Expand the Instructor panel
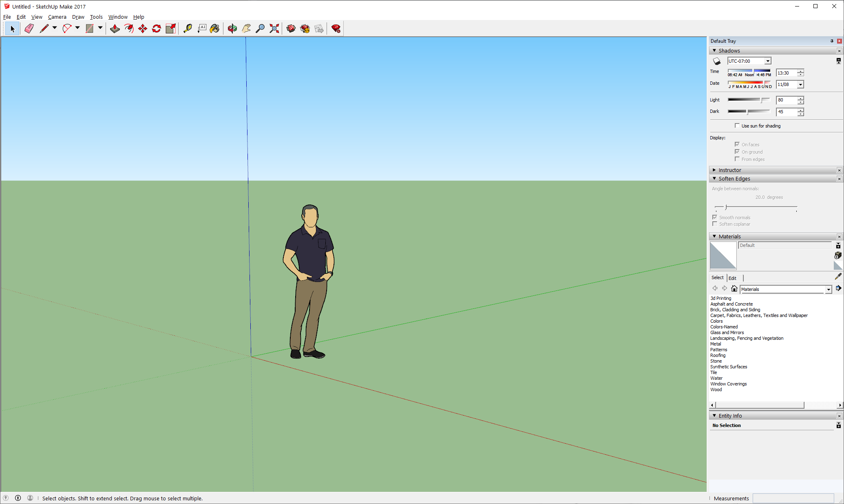This screenshot has height=504, width=844. (x=729, y=170)
